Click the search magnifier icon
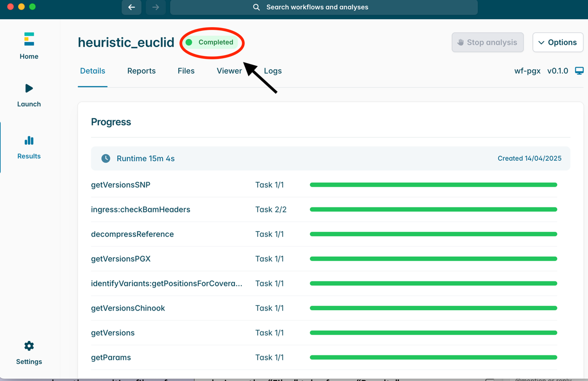This screenshot has height=381, width=588. click(256, 7)
